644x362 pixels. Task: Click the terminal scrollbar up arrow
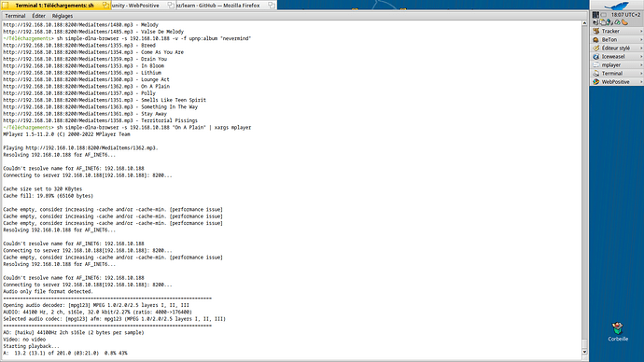point(584,23)
